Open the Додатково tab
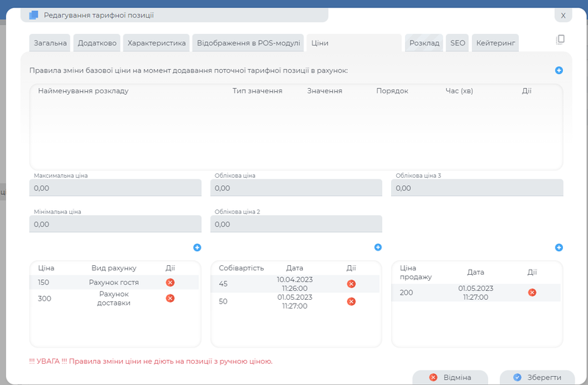Viewport: 588px width, 385px height. 97,43
